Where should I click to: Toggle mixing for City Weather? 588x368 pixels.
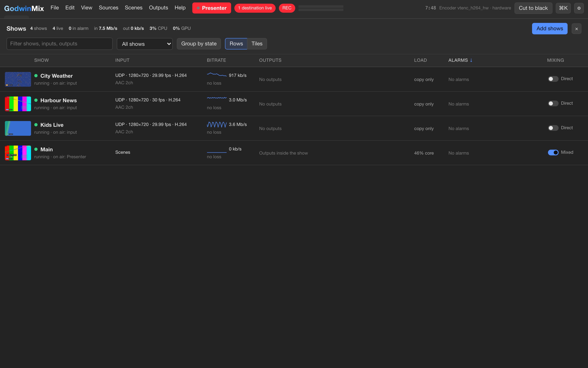point(553,79)
